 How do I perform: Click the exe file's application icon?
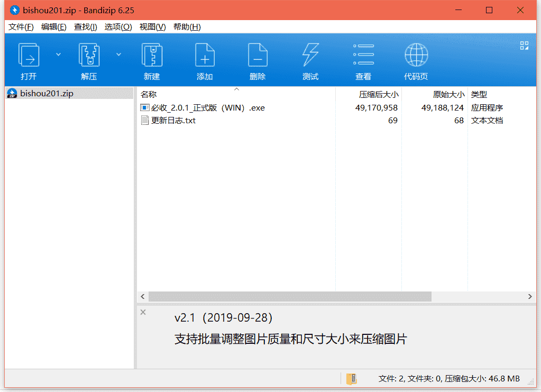[145, 108]
